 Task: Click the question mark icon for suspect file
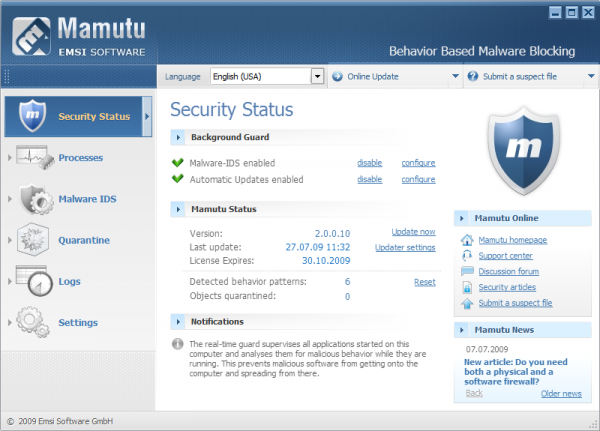click(473, 76)
